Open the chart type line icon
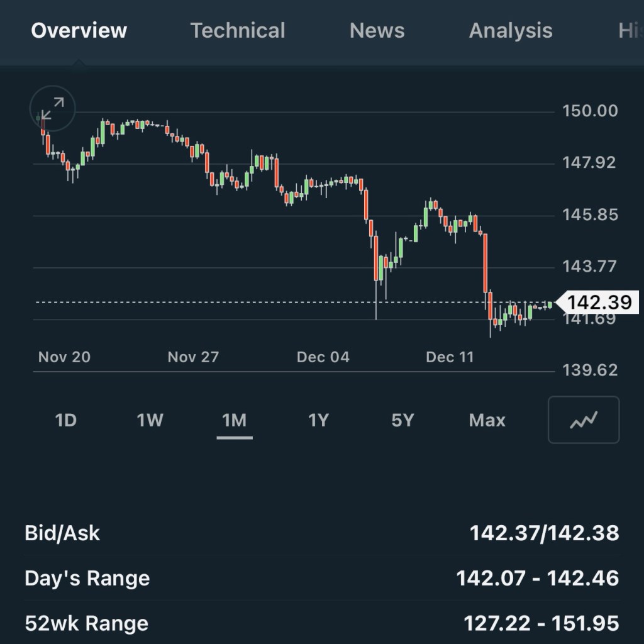Screen dimensions: 644x644 click(x=584, y=420)
